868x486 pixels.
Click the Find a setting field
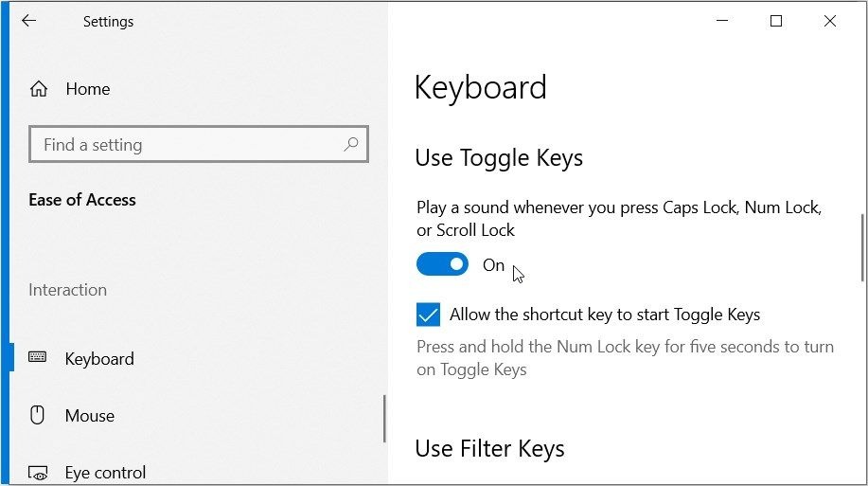[x=199, y=145]
